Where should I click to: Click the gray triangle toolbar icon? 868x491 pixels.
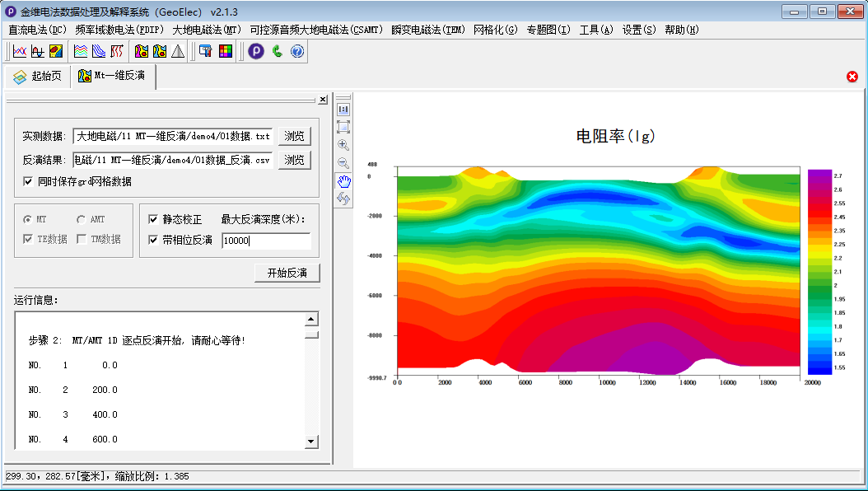178,51
